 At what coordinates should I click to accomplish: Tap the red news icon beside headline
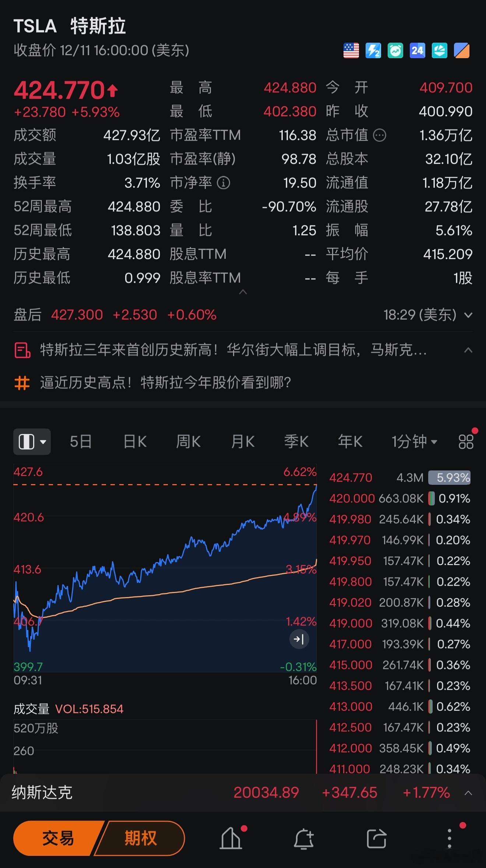[x=22, y=350]
